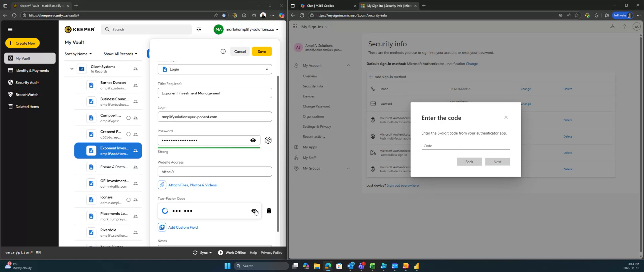Switch to the Chat | M365 Copilot tab
The width and height of the screenshot is (644, 272).
[x=328, y=6]
